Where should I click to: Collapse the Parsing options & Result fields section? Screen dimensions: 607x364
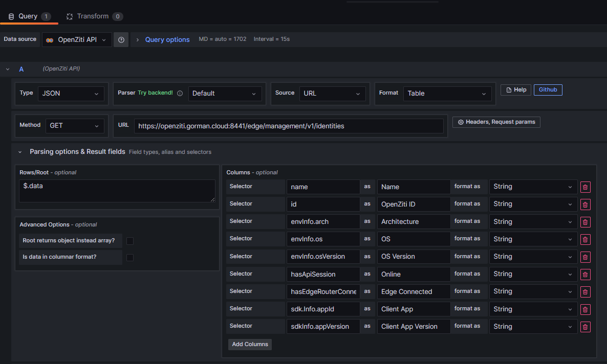coord(20,151)
